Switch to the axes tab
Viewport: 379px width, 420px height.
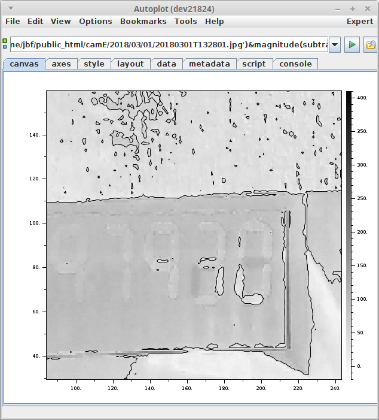pyautogui.click(x=61, y=64)
